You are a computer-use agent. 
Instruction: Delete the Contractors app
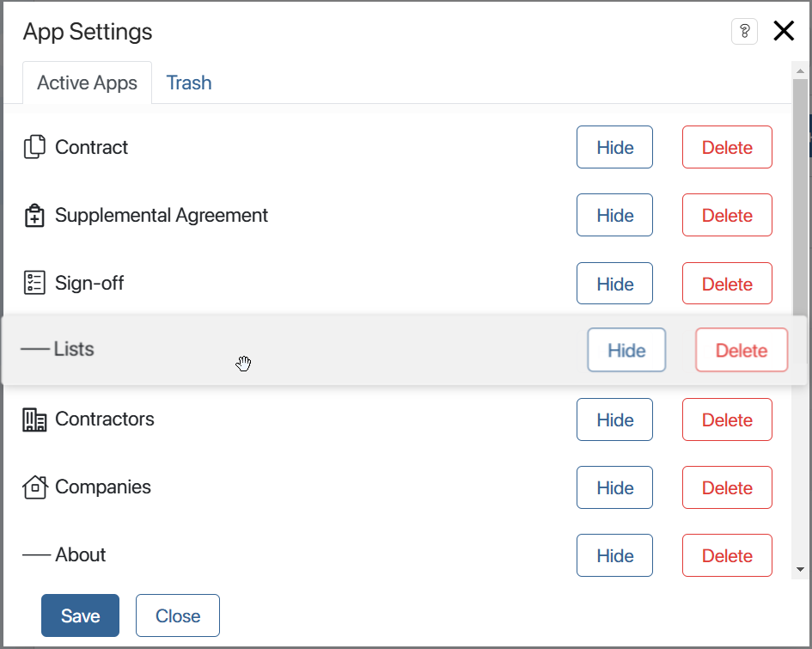click(727, 420)
